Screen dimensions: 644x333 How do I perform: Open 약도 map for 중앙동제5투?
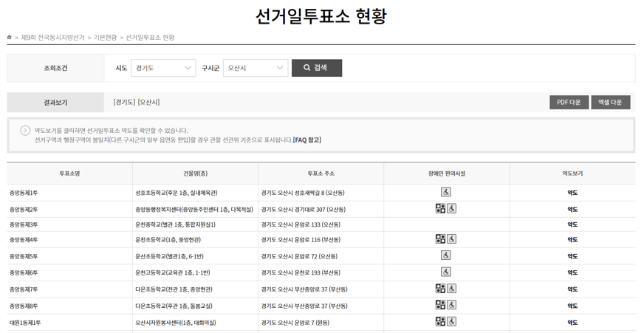point(572,256)
